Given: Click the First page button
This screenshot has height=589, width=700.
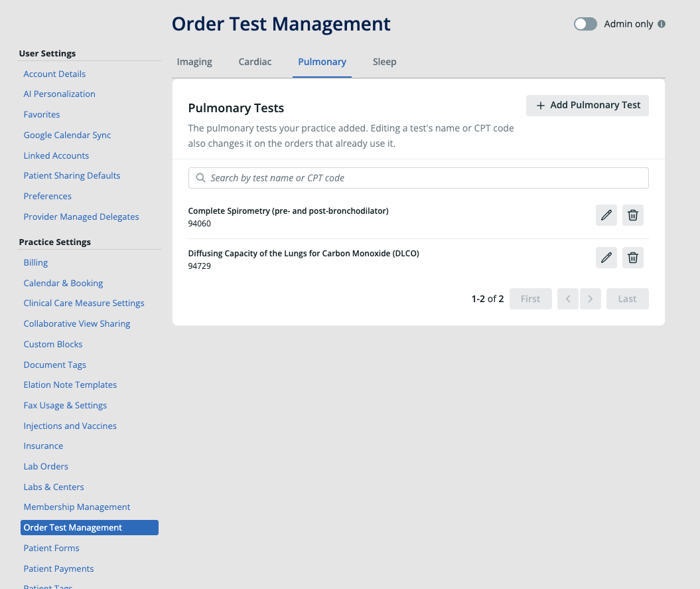Looking at the screenshot, I should click(530, 299).
